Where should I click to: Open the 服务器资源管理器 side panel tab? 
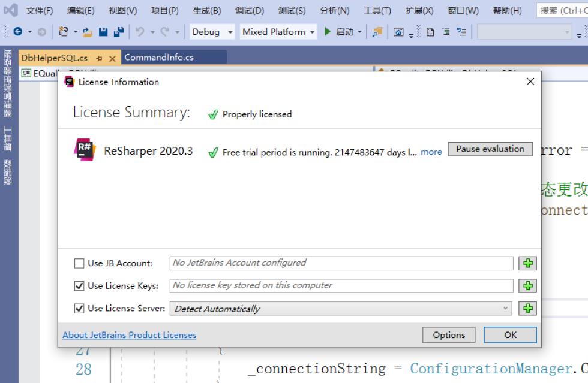pos(8,83)
